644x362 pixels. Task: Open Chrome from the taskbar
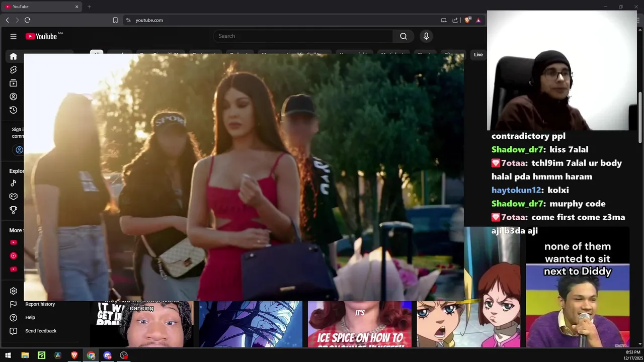91,355
